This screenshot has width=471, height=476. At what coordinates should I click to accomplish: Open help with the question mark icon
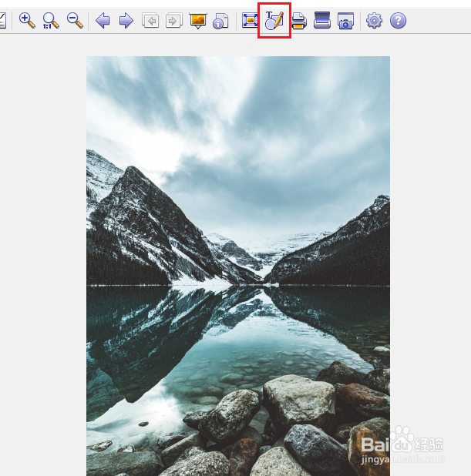coord(398,21)
